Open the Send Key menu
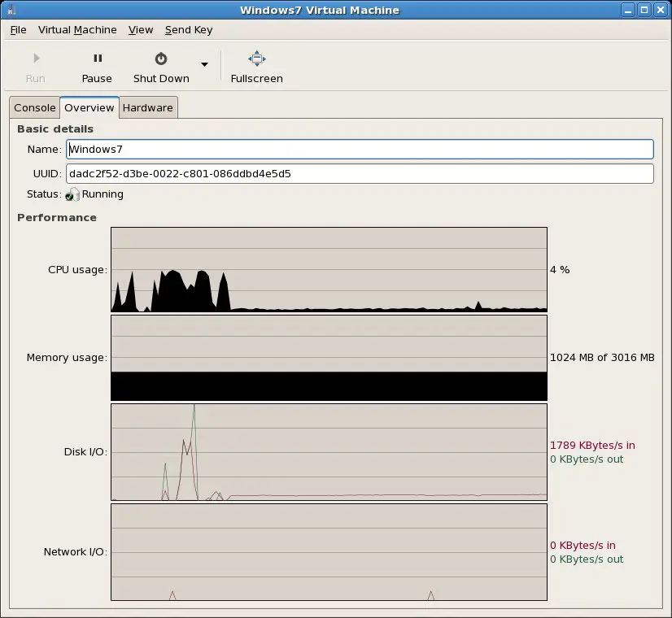This screenshot has width=672, height=618. click(x=189, y=30)
